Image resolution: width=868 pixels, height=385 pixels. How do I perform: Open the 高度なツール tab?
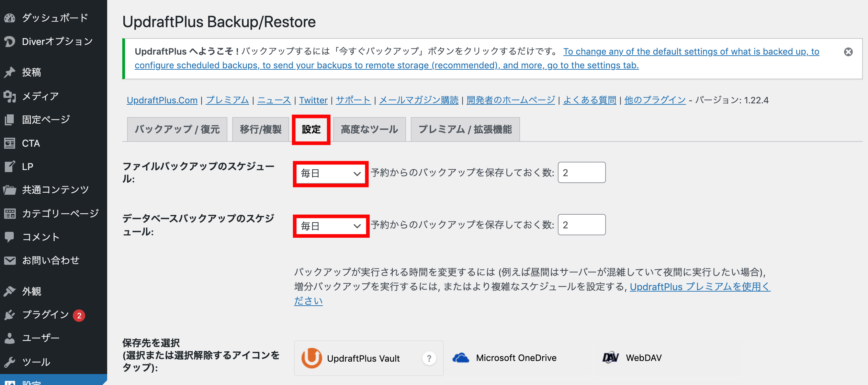369,129
